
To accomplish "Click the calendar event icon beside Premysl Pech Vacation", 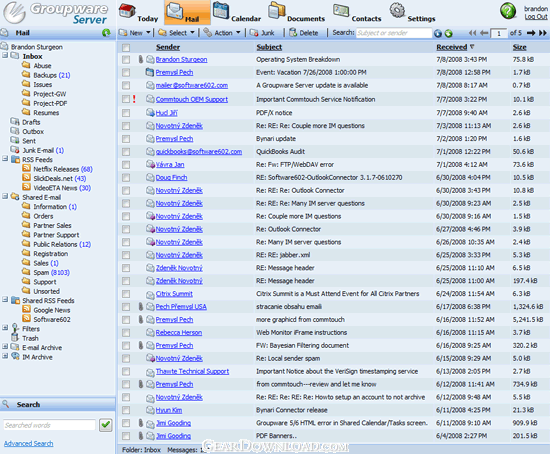I will click(x=150, y=73).
